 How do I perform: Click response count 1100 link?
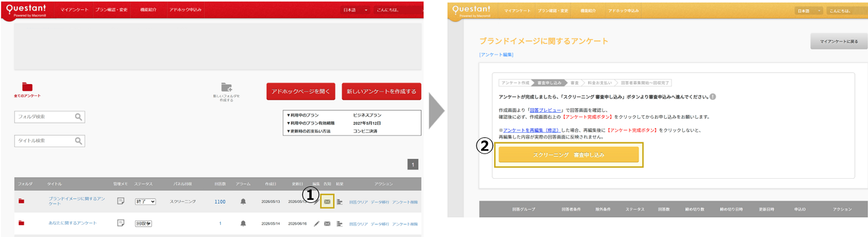coord(219,202)
